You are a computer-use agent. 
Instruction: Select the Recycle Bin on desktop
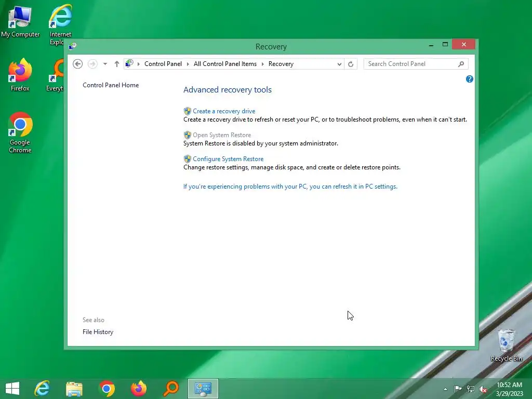506,345
